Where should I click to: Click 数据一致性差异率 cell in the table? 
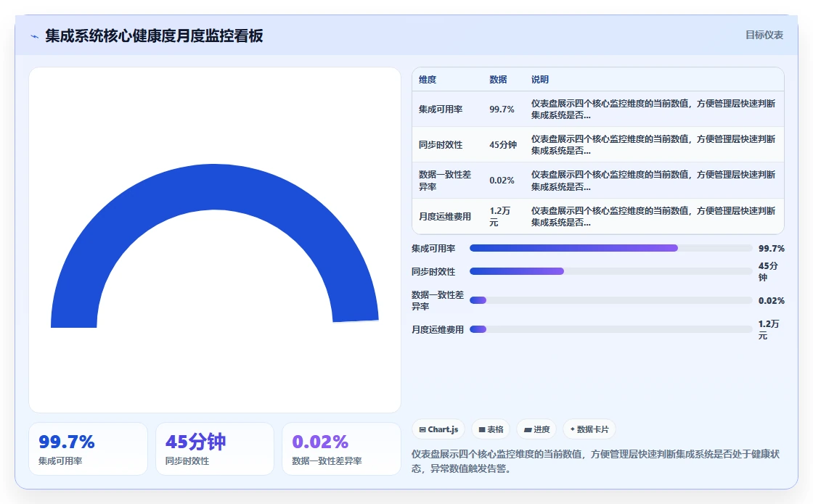pyautogui.click(x=445, y=181)
